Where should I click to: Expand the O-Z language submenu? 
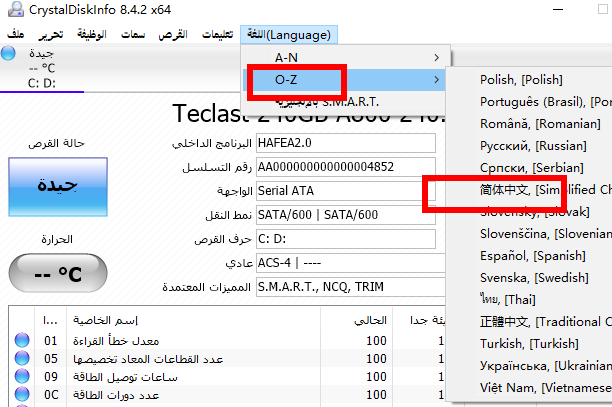coord(344,79)
